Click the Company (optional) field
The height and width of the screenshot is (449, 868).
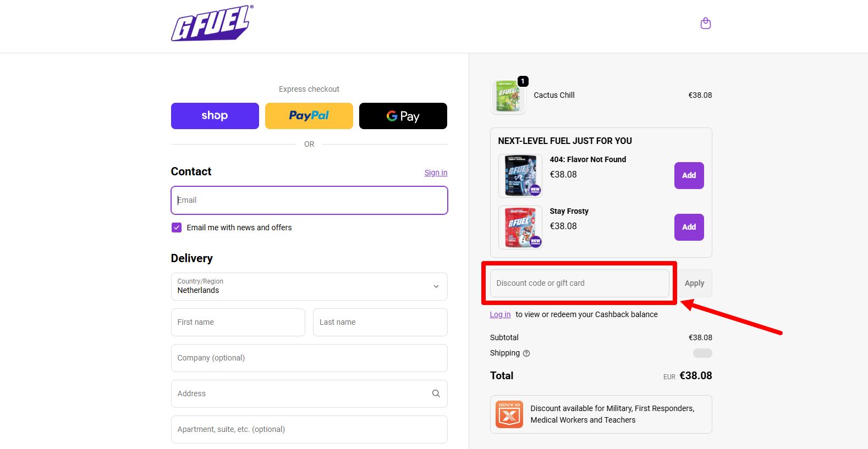(x=309, y=358)
